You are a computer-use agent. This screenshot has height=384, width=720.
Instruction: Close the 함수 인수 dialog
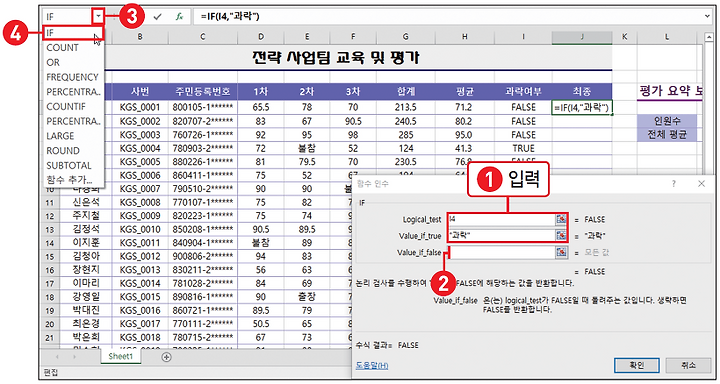tap(701, 184)
